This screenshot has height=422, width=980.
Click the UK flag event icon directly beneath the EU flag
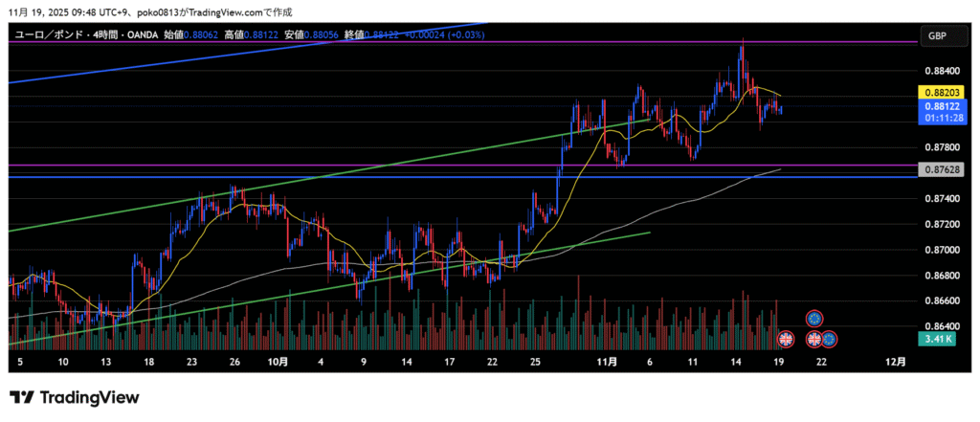(x=815, y=339)
